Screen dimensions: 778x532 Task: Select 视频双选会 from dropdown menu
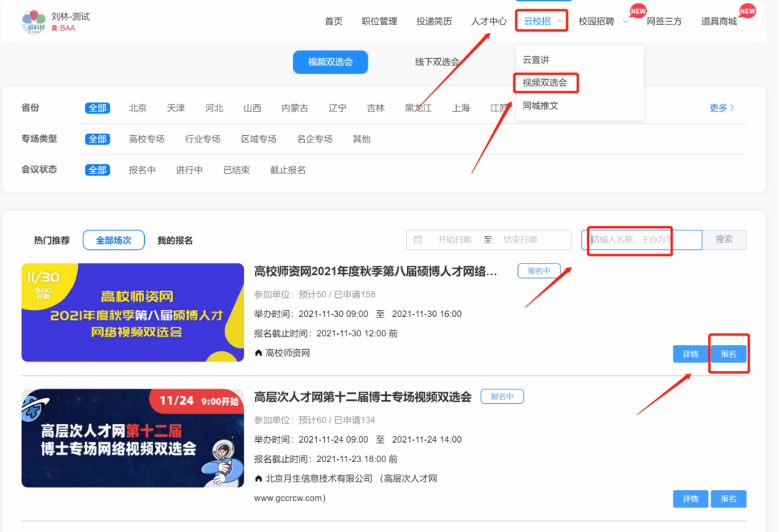tap(545, 83)
